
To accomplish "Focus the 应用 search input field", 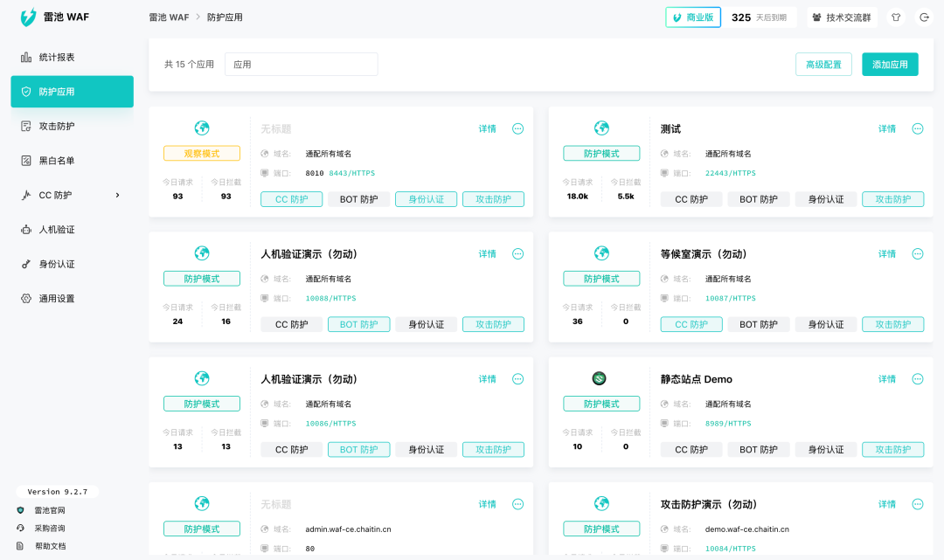I will click(x=301, y=65).
